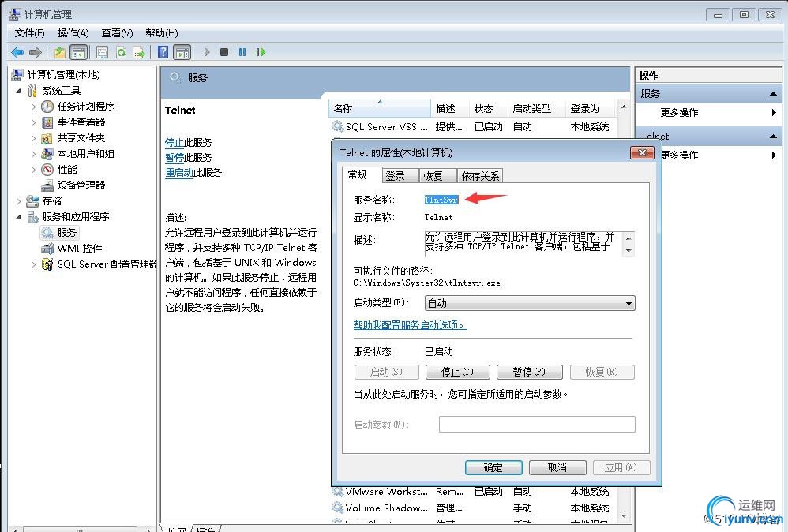Image resolution: width=788 pixels, height=532 pixels.
Task: Click the Pause service toolbar icon
Action: pos(242,52)
